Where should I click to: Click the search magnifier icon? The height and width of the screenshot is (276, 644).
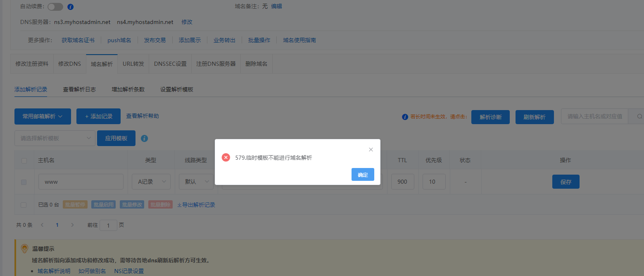[x=639, y=117]
